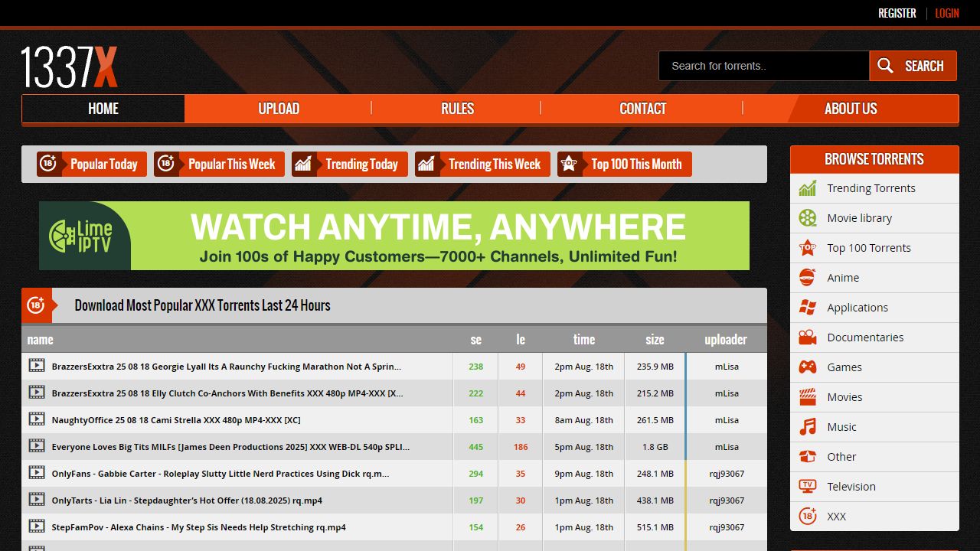Focus the Search for torrents field
Viewport: 980px width, 551px height.
764,66
